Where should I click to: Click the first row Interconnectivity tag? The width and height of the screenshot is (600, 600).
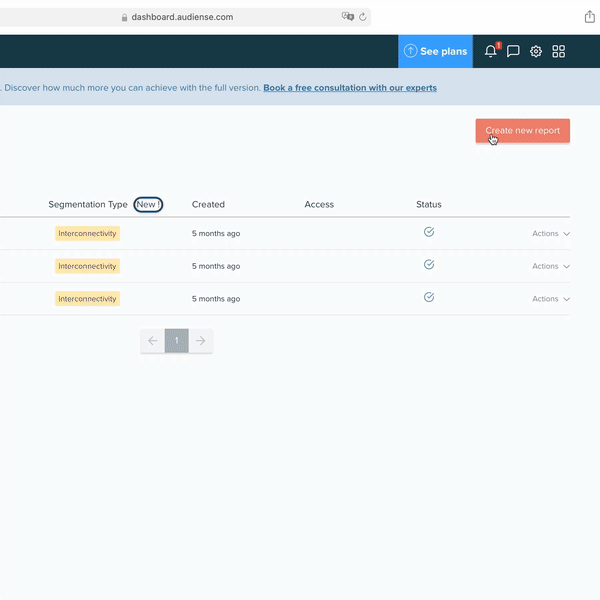87,233
